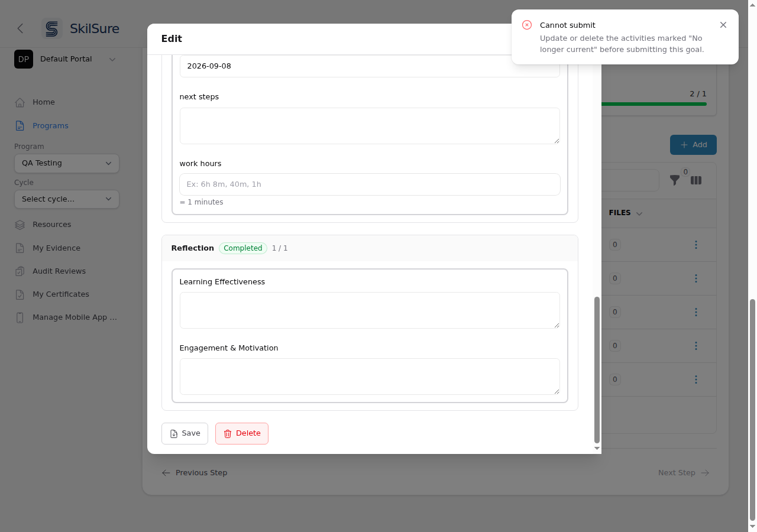This screenshot has height=532, width=757.
Task: Click the Audit Reviews icon
Action: [x=20, y=271]
